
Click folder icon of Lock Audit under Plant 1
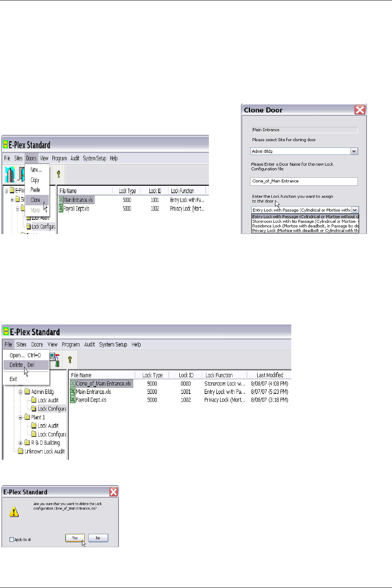(x=34, y=426)
